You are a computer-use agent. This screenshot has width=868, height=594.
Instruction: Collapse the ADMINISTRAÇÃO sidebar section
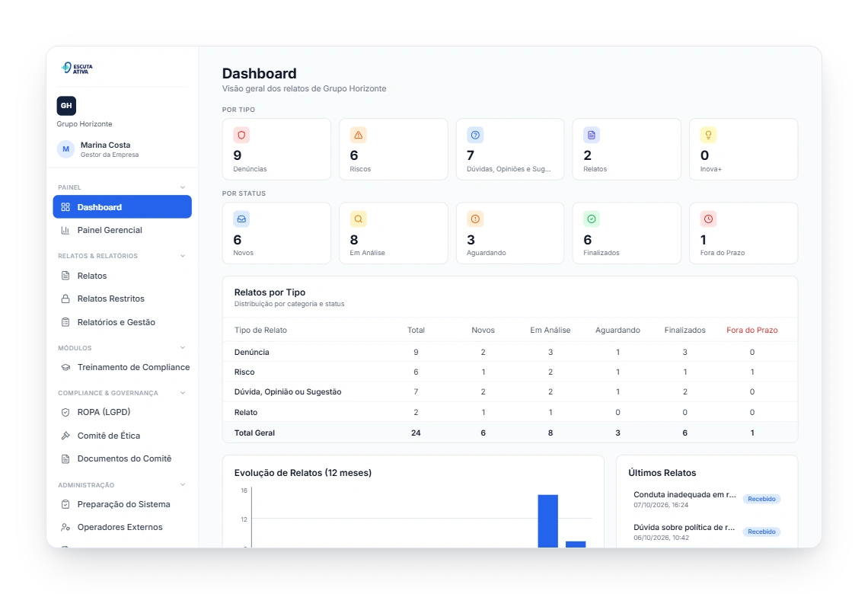coord(183,486)
